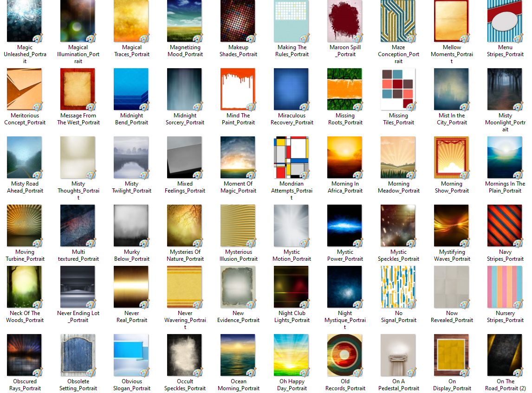
Task: Click the Obsolete Setting_Portrait thumbnail
Action: [x=78, y=355]
